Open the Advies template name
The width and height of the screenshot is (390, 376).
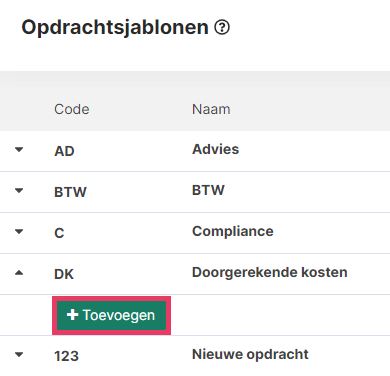pos(215,149)
